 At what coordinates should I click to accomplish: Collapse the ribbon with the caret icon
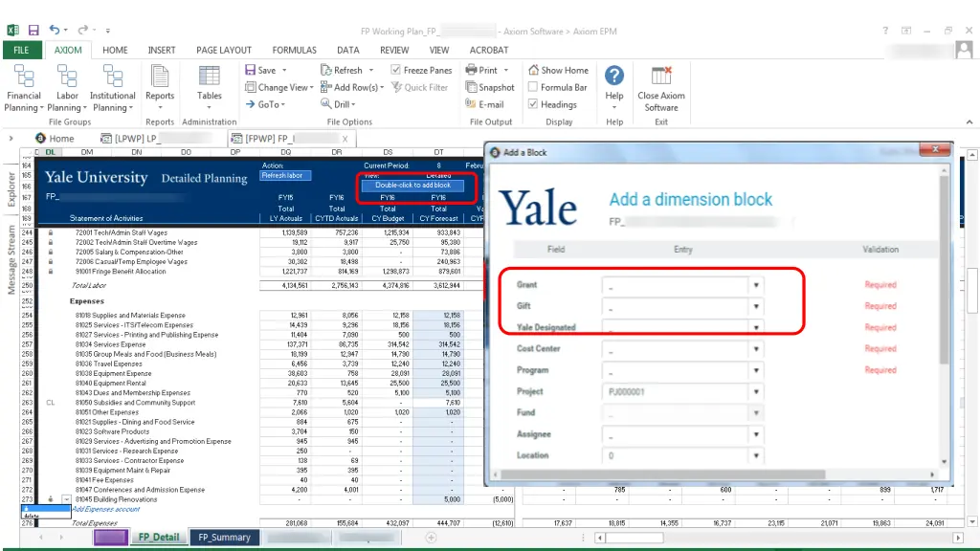pyautogui.click(x=969, y=121)
